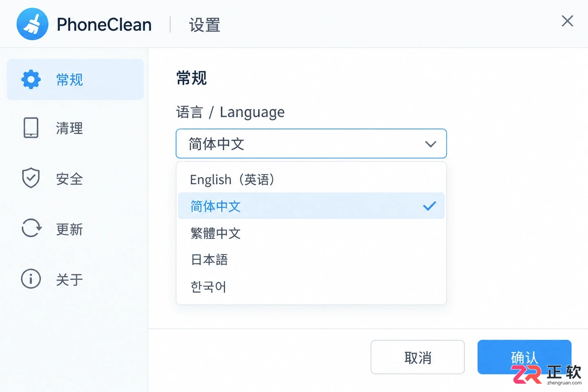The image size is (588, 392).
Task: Confirm settings with the 确认 button
Action: click(524, 357)
